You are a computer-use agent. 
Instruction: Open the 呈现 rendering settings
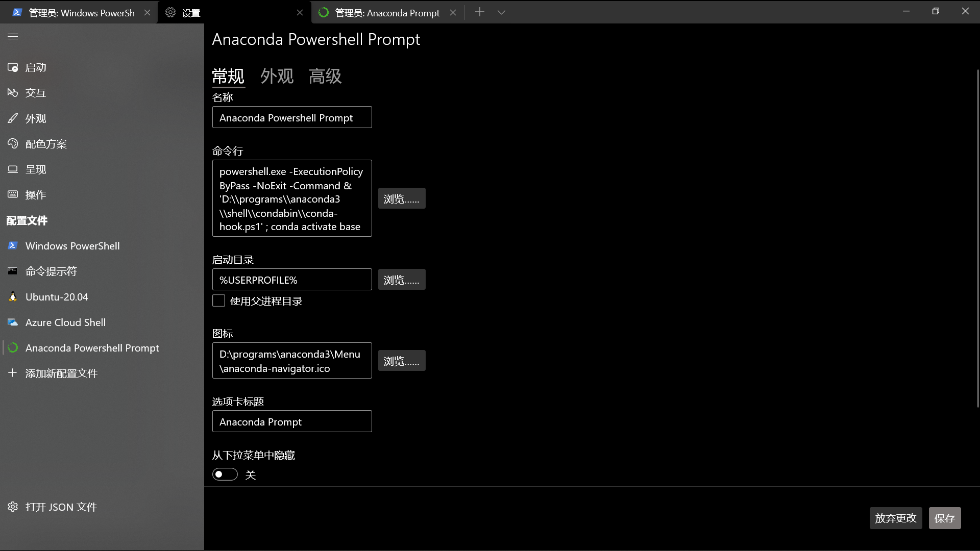pyautogui.click(x=36, y=169)
